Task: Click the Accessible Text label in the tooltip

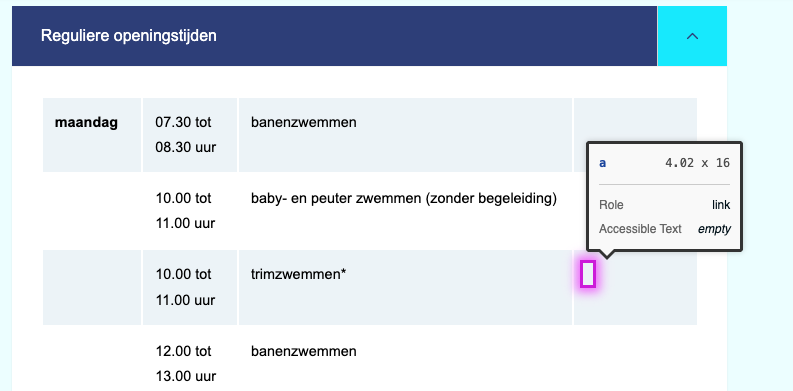Action: pyautogui.click(x=640, y=229)
